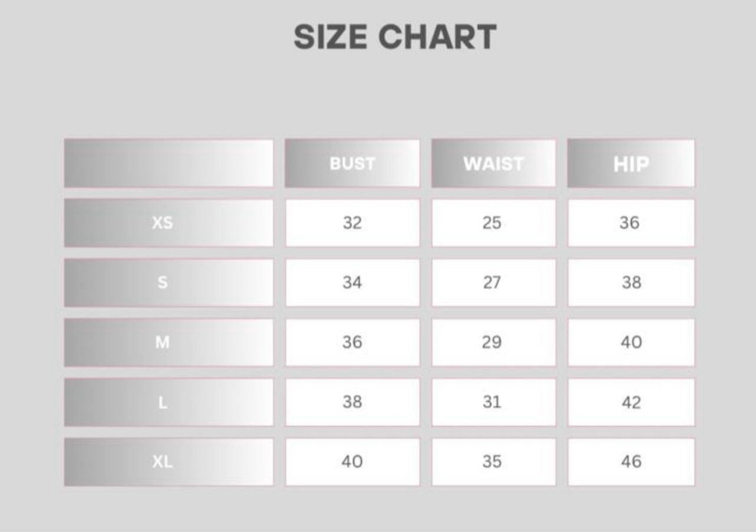Click the XS size row label
The height and width of the screenshot is (532, 756).
[x=163, y=223]
